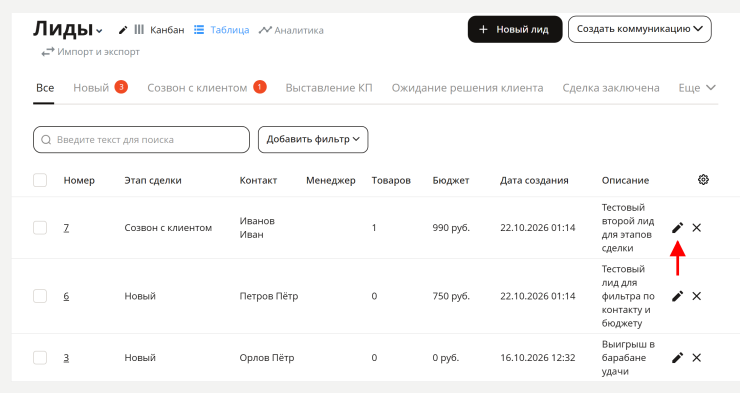Tick the checkbox for lead 7
Viewport: 740px width, 393px height.
pyautogui.click(x=40, y=228)
